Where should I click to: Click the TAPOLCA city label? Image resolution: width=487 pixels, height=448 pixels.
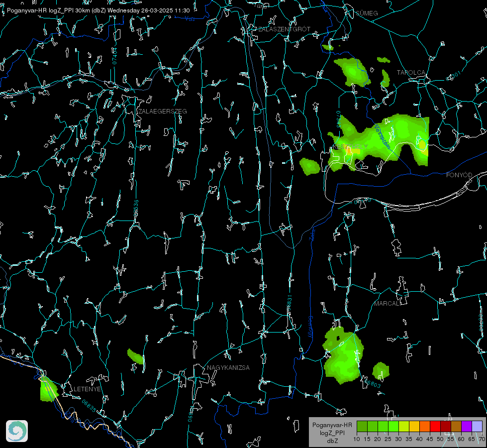[411, 73]
